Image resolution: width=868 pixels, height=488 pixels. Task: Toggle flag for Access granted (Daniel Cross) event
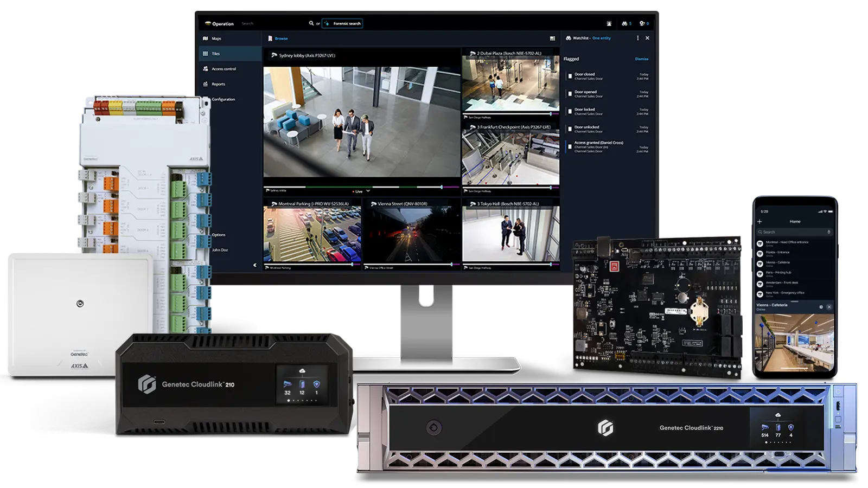[570, 146]
